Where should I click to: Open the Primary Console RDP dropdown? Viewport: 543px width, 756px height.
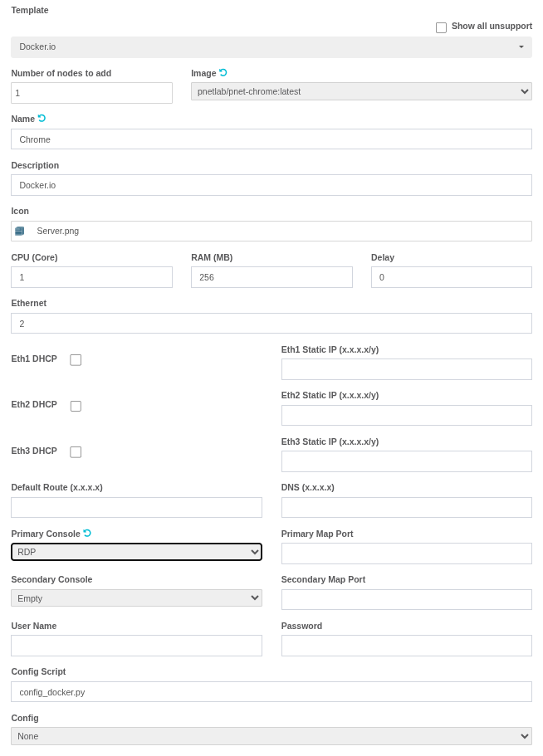pyautogui.click(x=136, y=552)
